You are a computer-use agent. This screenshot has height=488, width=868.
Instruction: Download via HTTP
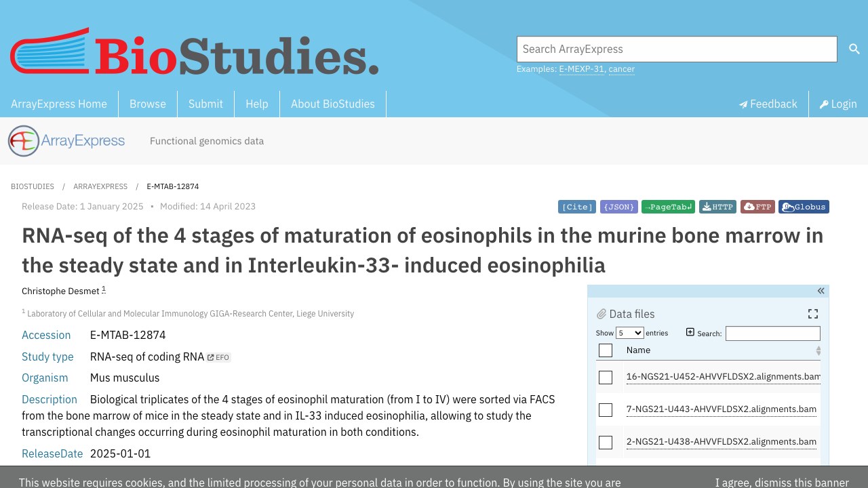718,207
